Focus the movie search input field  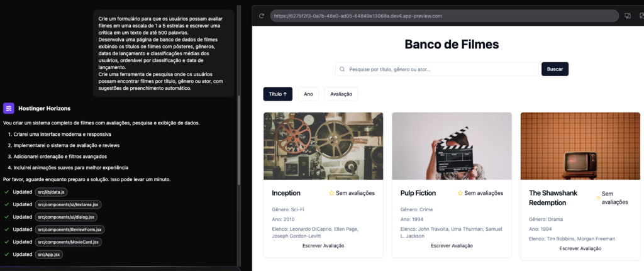pos(437,69)
